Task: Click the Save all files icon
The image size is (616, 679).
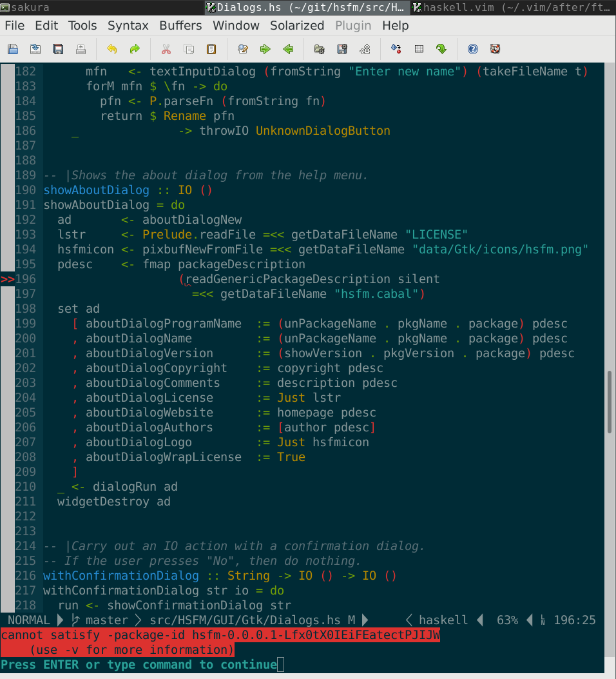Action: [x=58, y=49]
